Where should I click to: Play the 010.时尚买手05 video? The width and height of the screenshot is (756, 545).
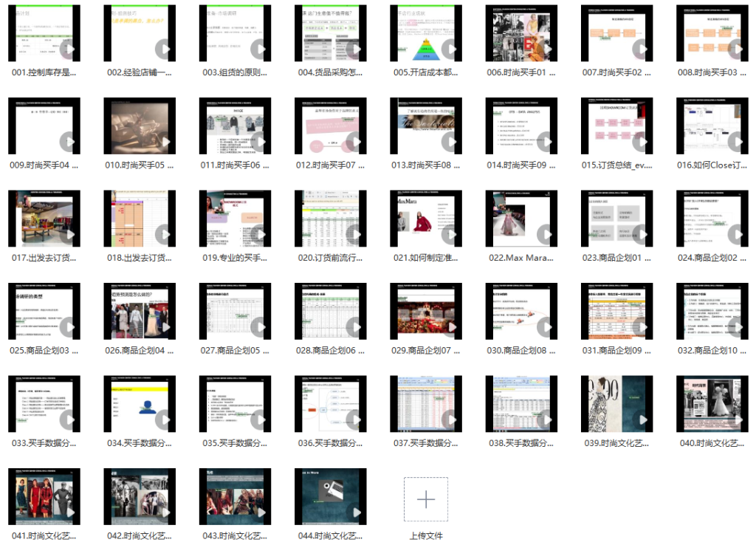(165, 143)
